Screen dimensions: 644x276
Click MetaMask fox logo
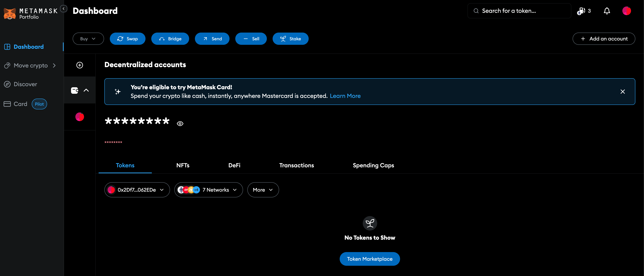(10, 13)
